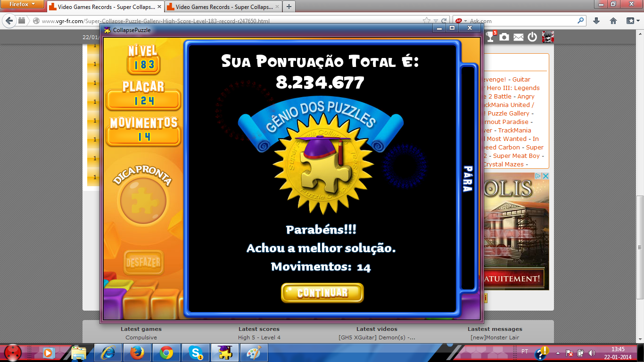Open the trophy notifications icon
The height and width of the screenshot is (362, 644).
click(491, 37)
